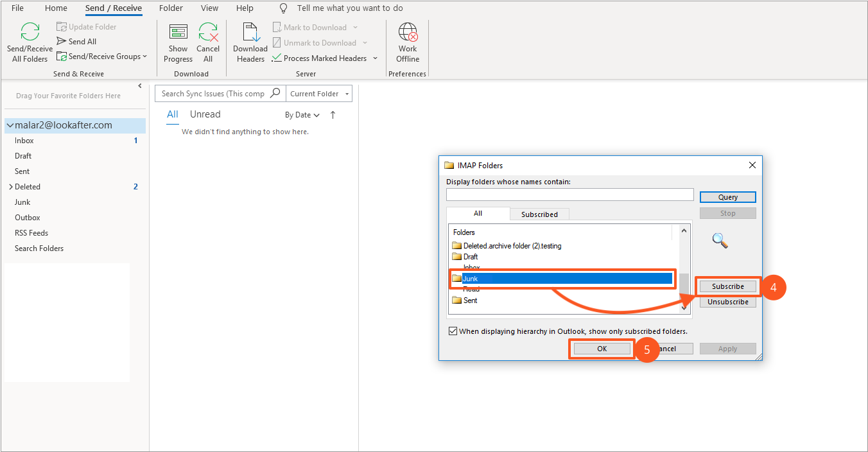Click the Subscribe button

[728, 286]
